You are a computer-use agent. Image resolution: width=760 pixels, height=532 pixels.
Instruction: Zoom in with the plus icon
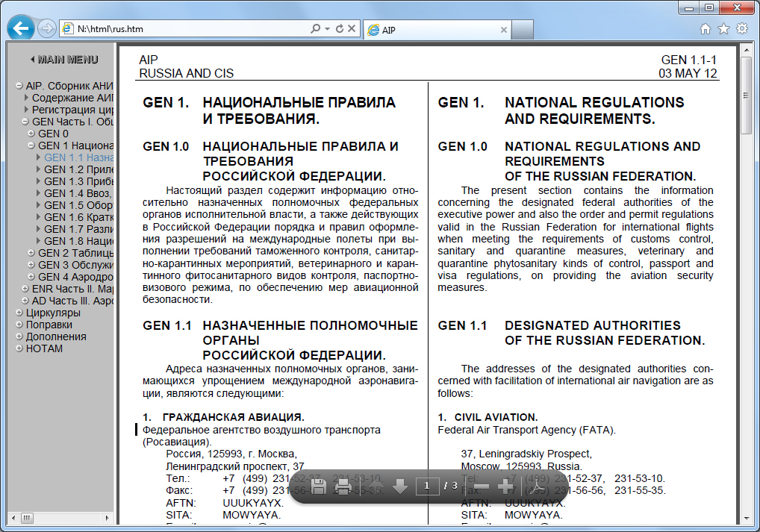(505, 486)
